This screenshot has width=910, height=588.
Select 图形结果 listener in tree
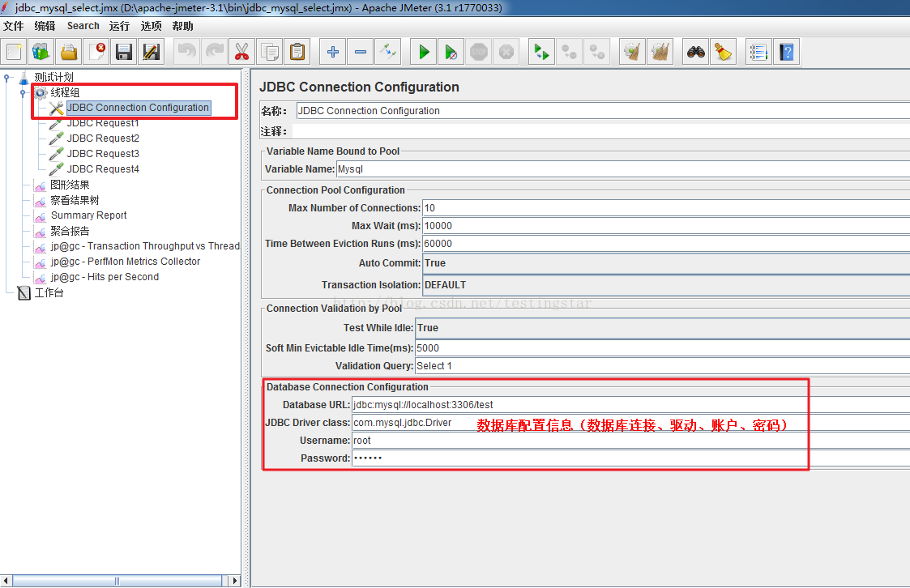coord(70,185)
